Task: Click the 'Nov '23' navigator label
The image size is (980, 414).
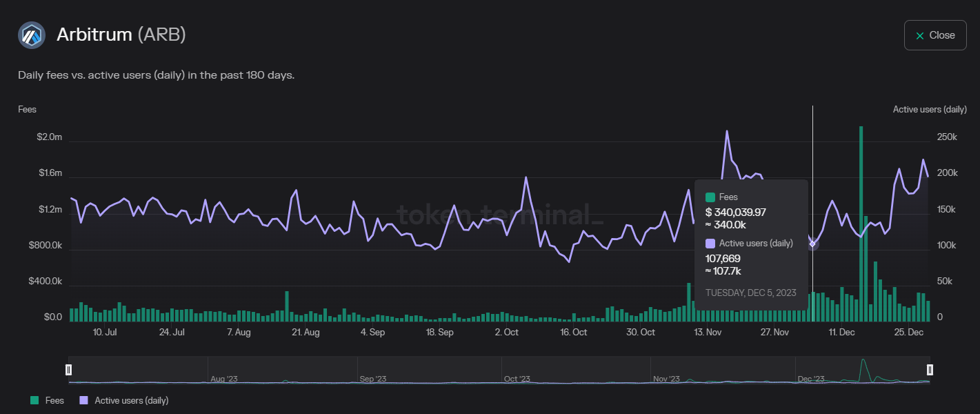Action: 667,379
